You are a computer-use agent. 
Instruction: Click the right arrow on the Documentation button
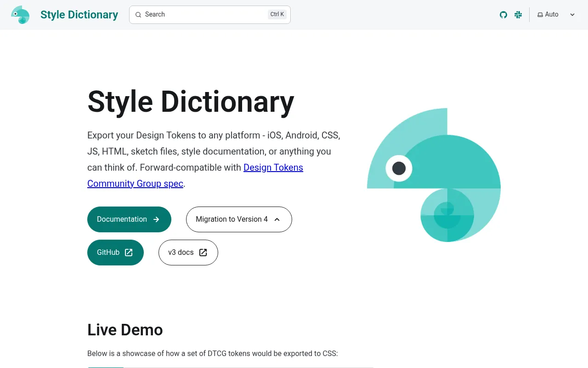click(x=156, y=219)
